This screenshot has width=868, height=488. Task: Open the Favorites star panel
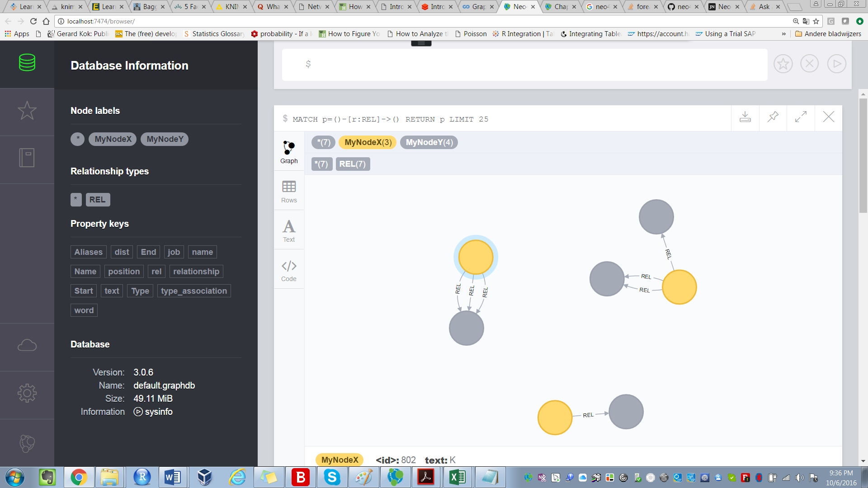[x=27, y=110]
